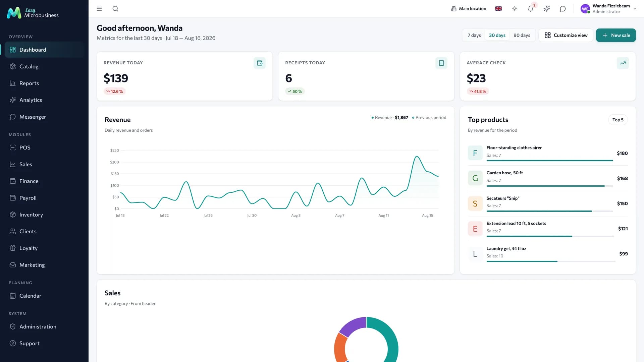Click the Easy Microbusiness logo

(33, 13)
